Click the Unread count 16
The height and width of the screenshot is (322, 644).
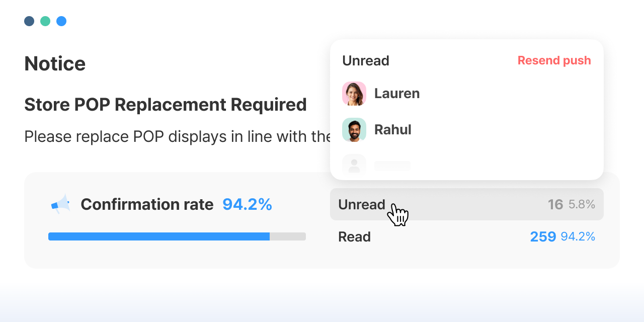coord(555,204)
